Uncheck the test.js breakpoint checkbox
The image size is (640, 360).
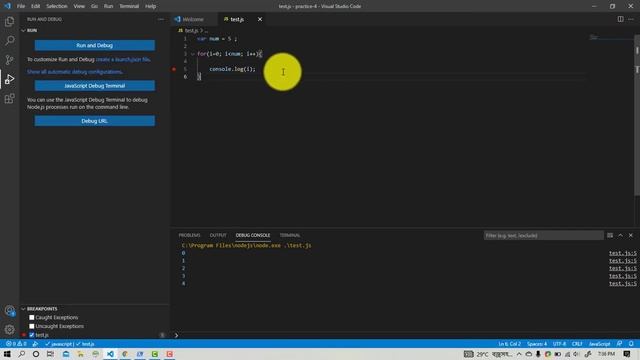pos(32,335)
